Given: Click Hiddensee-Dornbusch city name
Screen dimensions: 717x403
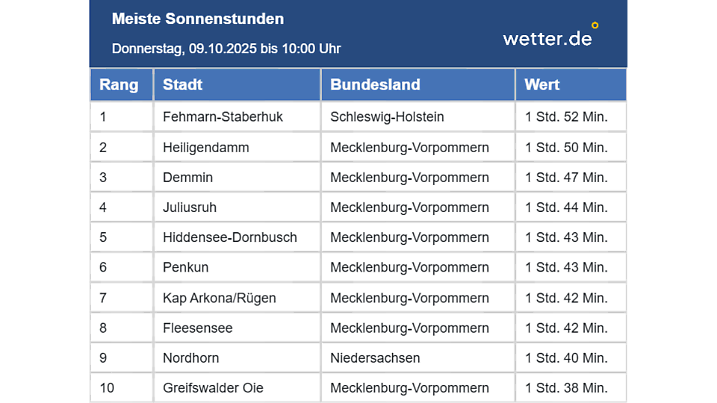Looking at the screenshot, I should (230, 237).
